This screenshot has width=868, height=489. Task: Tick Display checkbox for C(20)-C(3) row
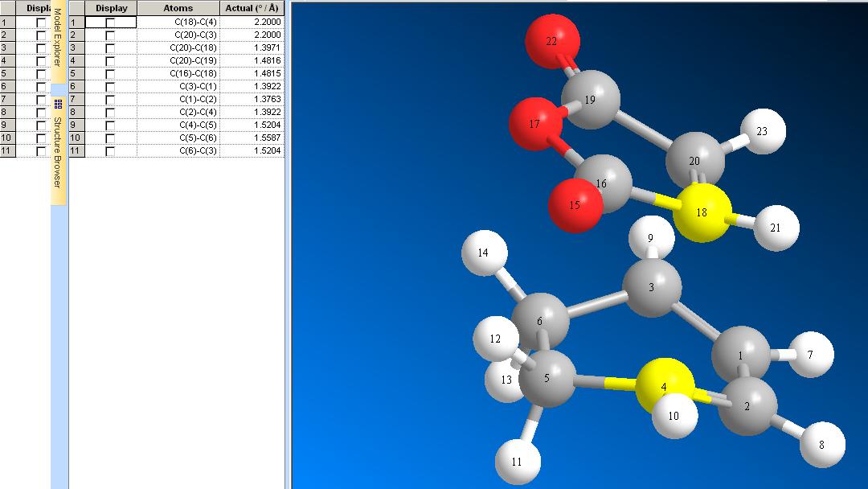110,35
